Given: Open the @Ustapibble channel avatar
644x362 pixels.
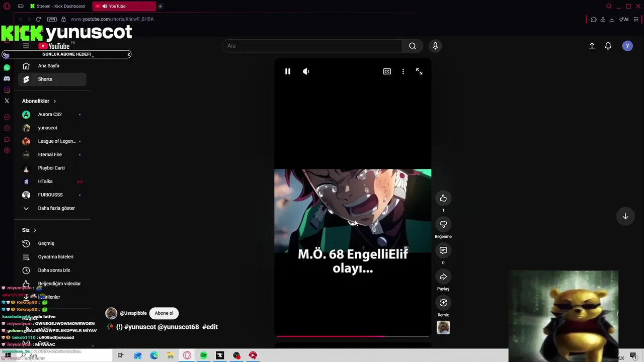Looking at the screenshot, I should pyautogui.click(x=111, y=313).
